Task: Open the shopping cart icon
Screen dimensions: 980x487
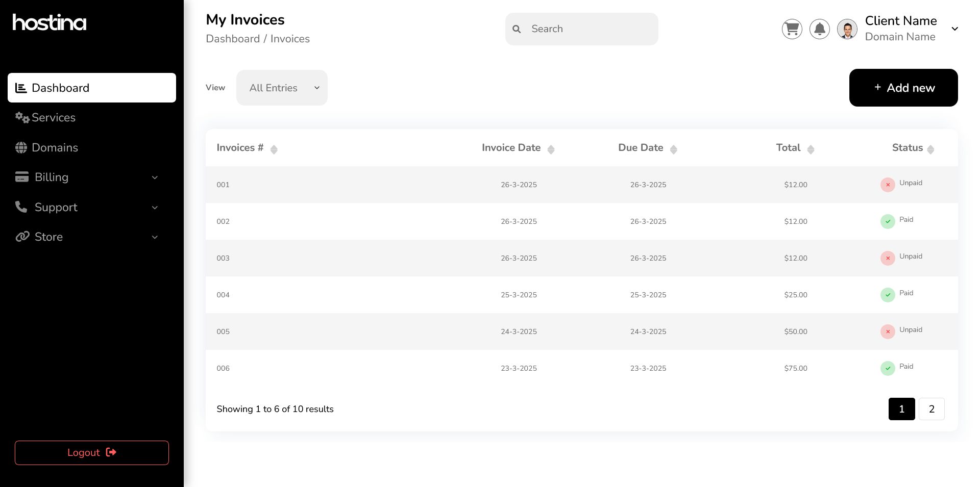Action: pos(792,29)
